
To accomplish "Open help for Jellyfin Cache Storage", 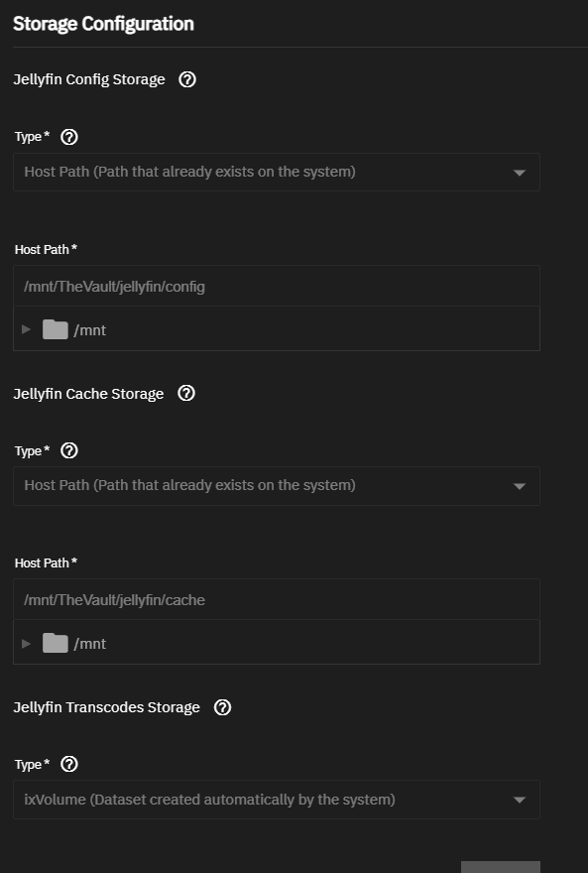I will click(x=186, y=393).
